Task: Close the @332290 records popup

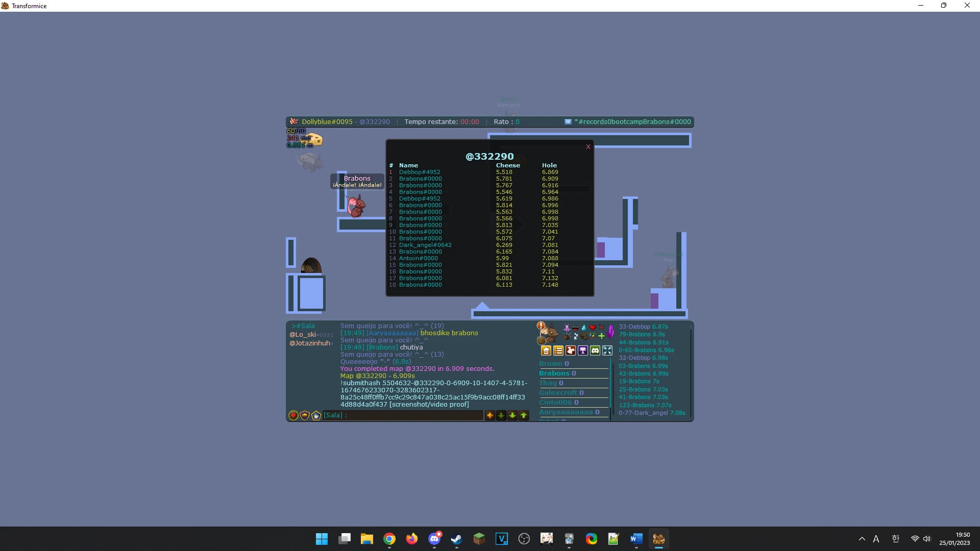Action: tap(588, 147)
